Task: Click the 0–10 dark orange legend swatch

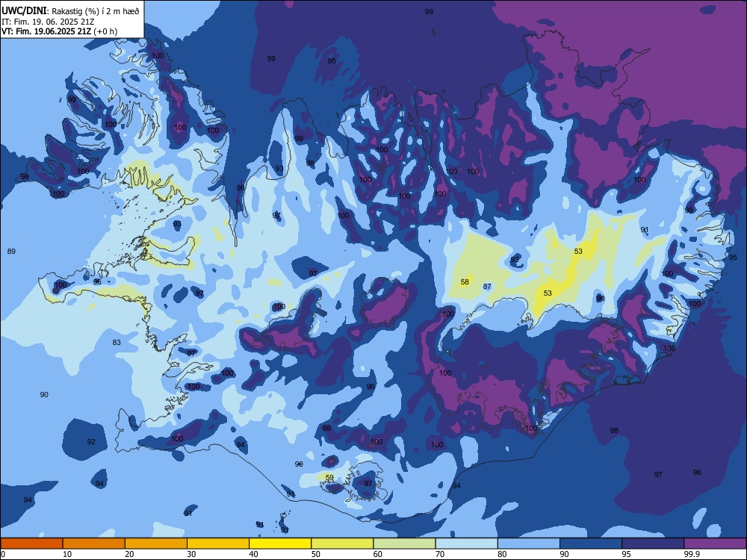Action: tap(31, 544)
